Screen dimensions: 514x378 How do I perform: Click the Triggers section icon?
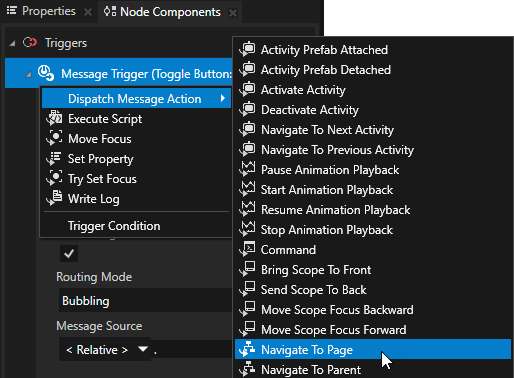click(30, 43)
